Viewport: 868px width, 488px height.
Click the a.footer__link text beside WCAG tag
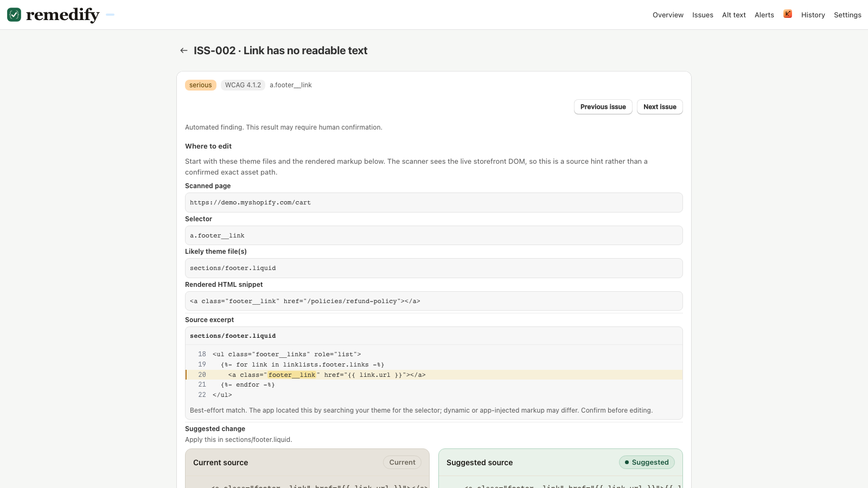click(x=291, y=85)
